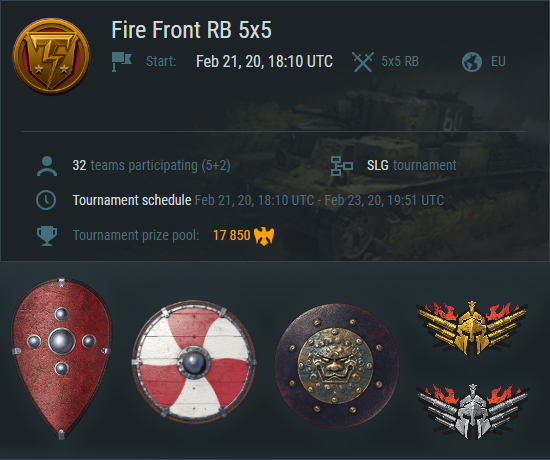Click the bracket icon next to SLG tournament
Screen dimensions: 550x460
pyautogui.click(x=341, y=166)
